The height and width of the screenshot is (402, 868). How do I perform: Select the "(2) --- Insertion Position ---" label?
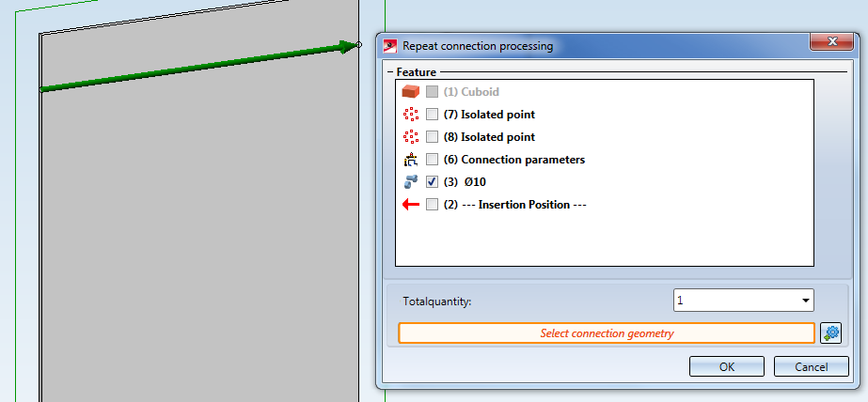point(514,205)
